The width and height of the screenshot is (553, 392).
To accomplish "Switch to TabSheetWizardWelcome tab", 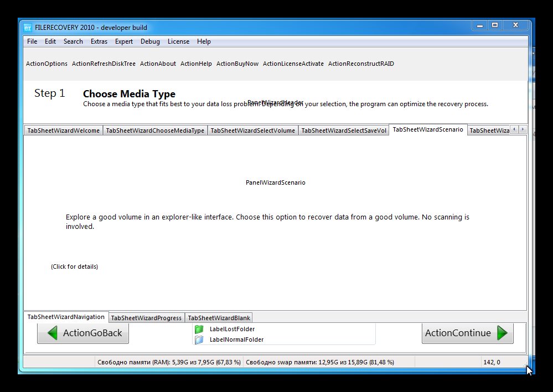I will click(64, 130).
